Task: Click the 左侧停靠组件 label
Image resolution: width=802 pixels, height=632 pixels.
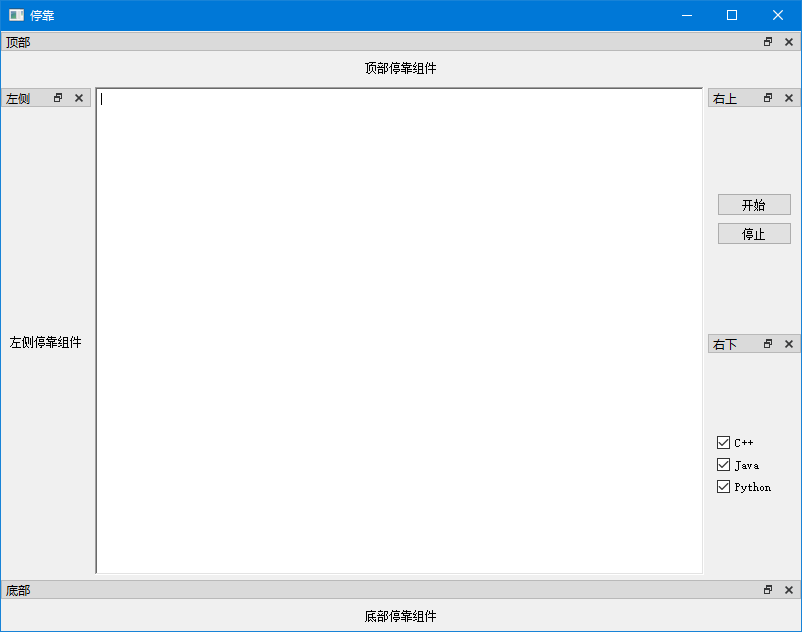Action: [46, 342]
